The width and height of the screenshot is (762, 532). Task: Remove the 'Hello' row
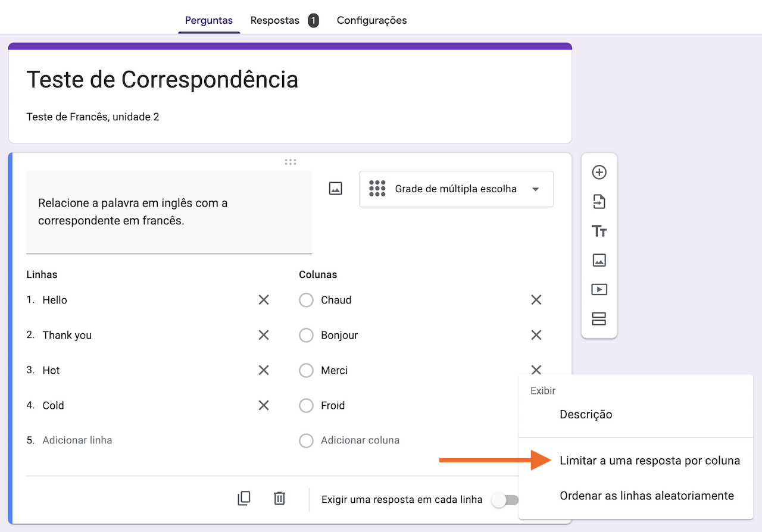[264, 300]
